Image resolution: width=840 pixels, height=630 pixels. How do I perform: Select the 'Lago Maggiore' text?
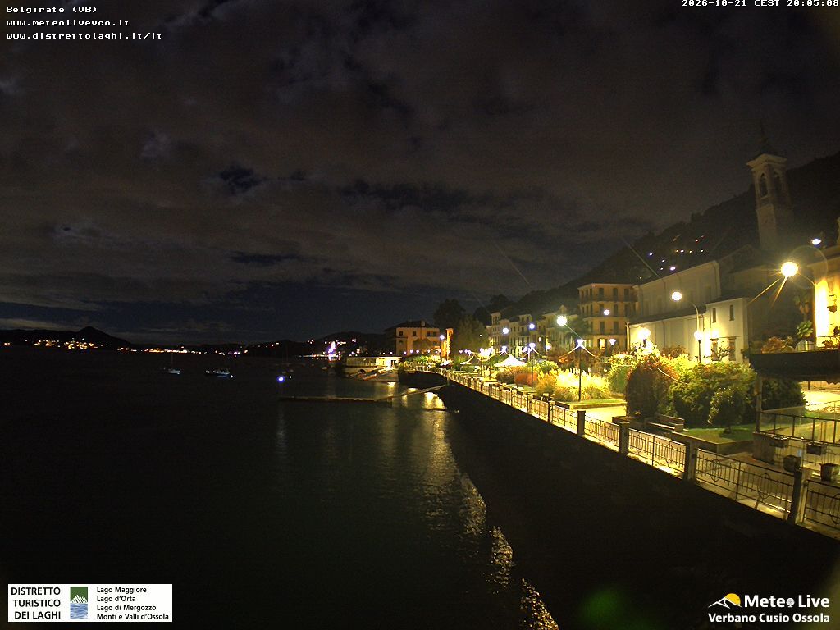[x=121, y=590]
